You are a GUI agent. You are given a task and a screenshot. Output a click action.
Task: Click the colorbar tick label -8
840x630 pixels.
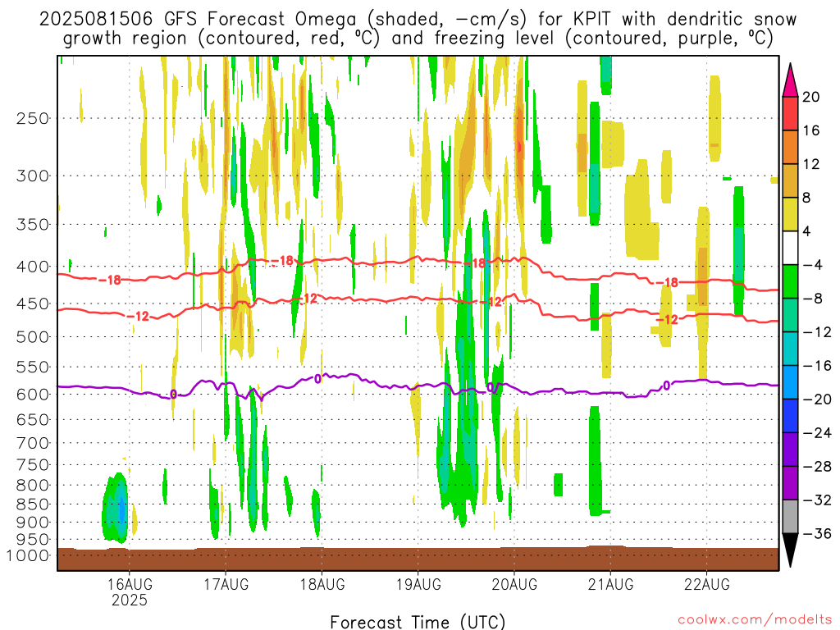coord(812,299)
